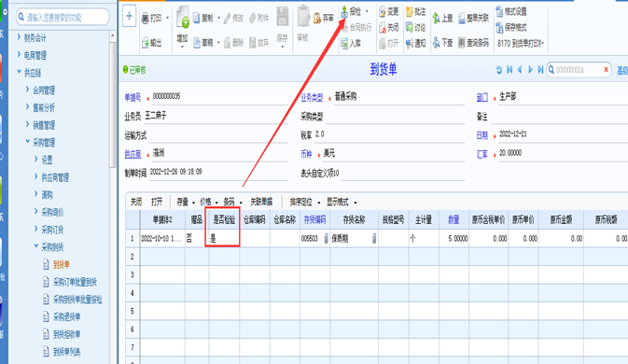Click the 审核 clipboard icon
Viewport: 628px width, 364px height.
[303, 17]
